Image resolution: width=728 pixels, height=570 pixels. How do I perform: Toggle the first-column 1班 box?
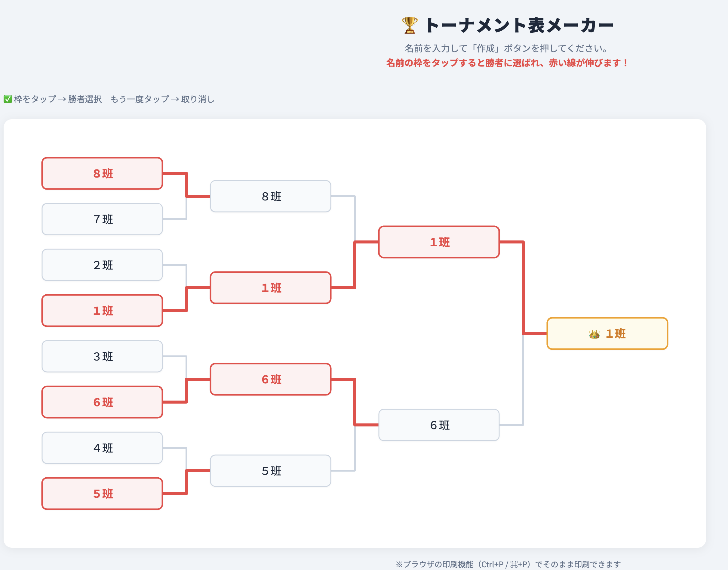click(x=102, y=311)
